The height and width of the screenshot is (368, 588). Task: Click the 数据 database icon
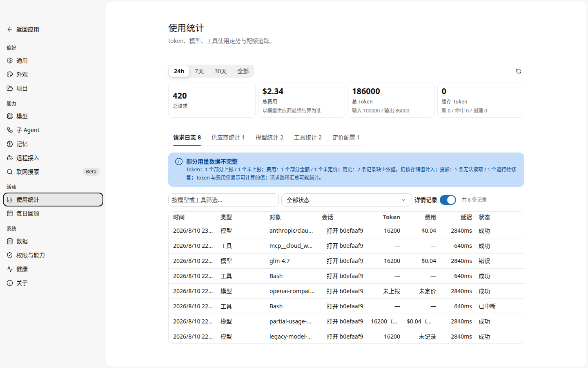click(x=10, y=241)
